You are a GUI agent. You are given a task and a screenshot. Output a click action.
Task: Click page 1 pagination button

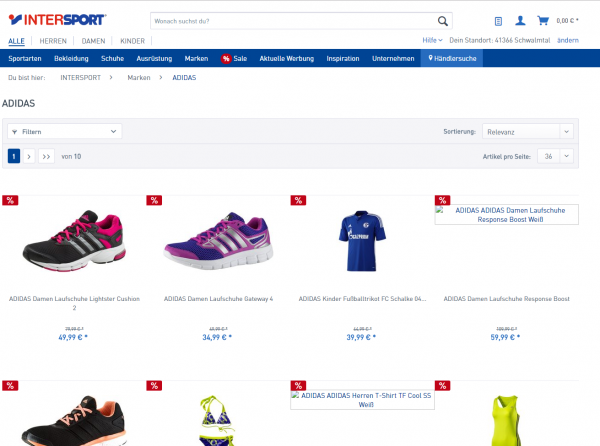(14, 156)
